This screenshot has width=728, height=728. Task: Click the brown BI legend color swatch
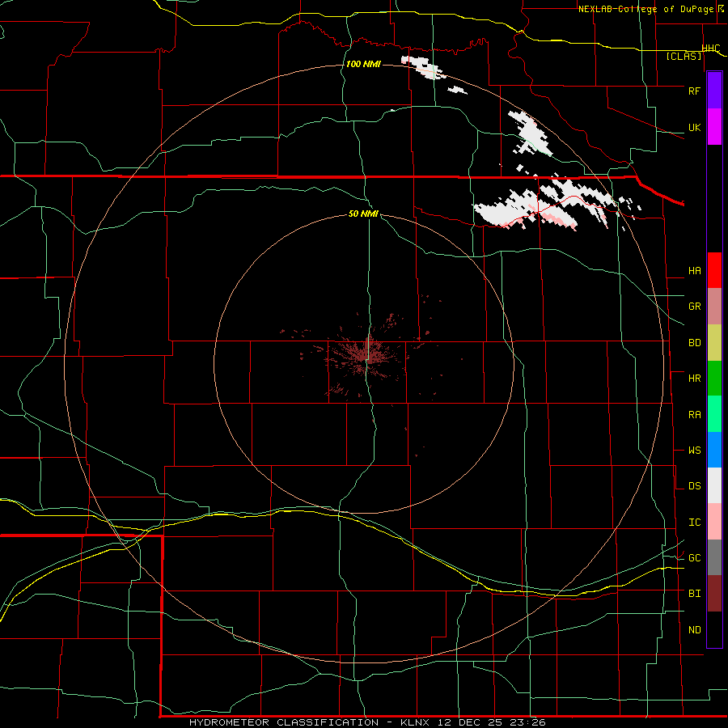714,594
